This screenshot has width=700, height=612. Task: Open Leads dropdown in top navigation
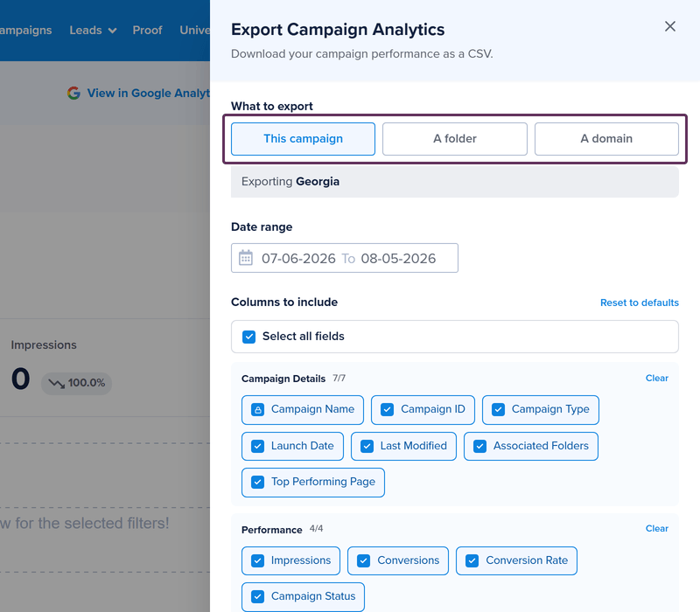(x=93, y=30)
